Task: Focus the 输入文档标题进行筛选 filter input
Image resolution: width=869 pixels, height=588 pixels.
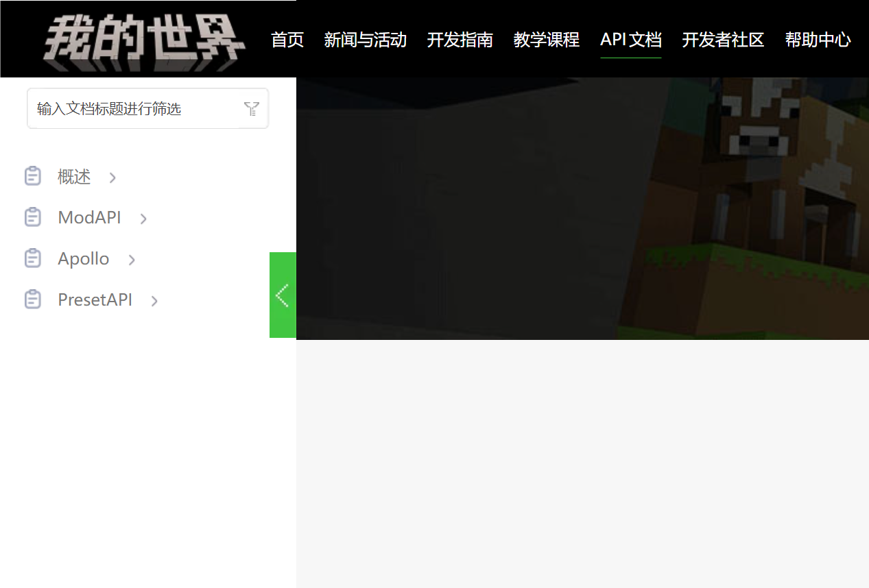Action: pos(147,108)
